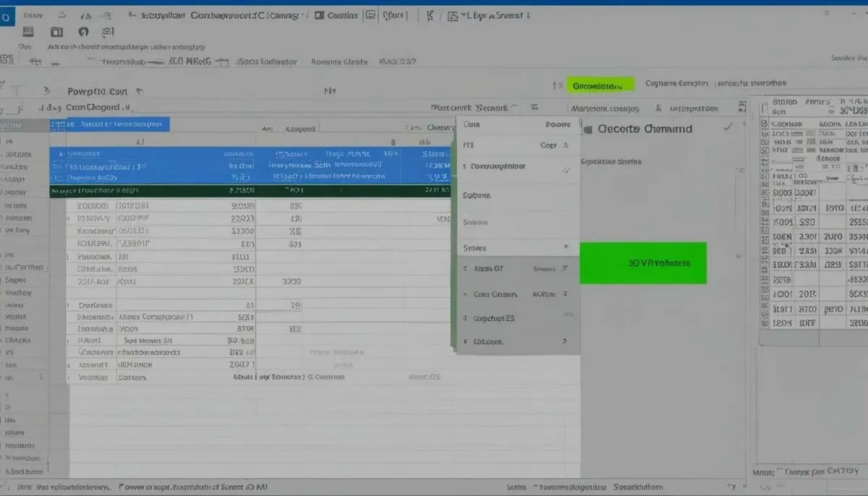868x496 pixels.
Task: Click the "ACO MRoG" ribbon label
Action: [189, 62]
